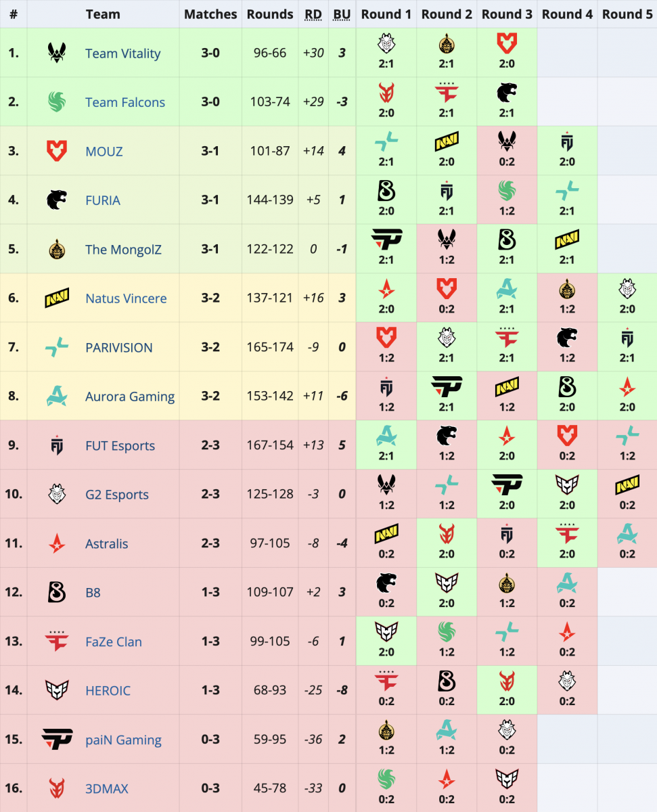The width and height of the screenshot is (657, 812).
Task: Open the B8 team page link
Action: 93,592
